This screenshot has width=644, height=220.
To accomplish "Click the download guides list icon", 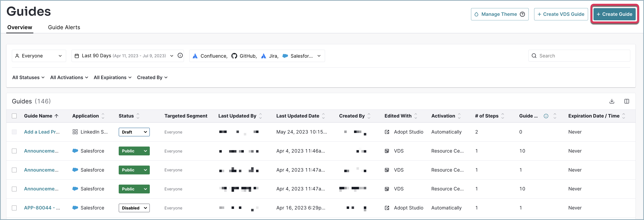I will click(612, 101).
